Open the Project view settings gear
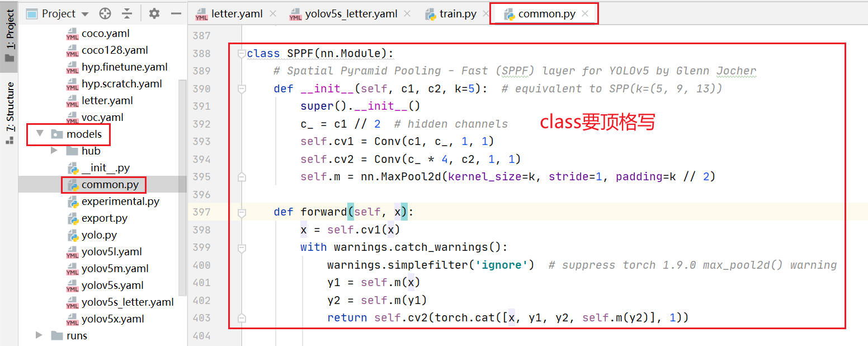The height and width of the screenshot is (346, 868). pos(153,13)
